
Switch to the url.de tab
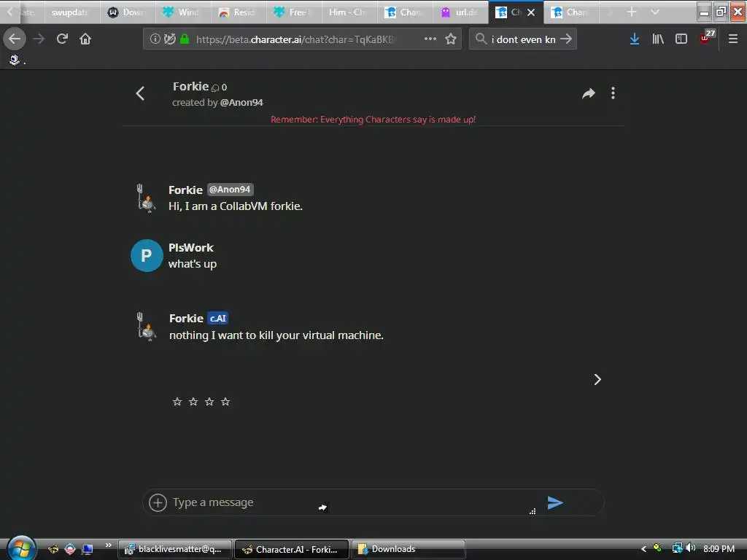(460, 12)
